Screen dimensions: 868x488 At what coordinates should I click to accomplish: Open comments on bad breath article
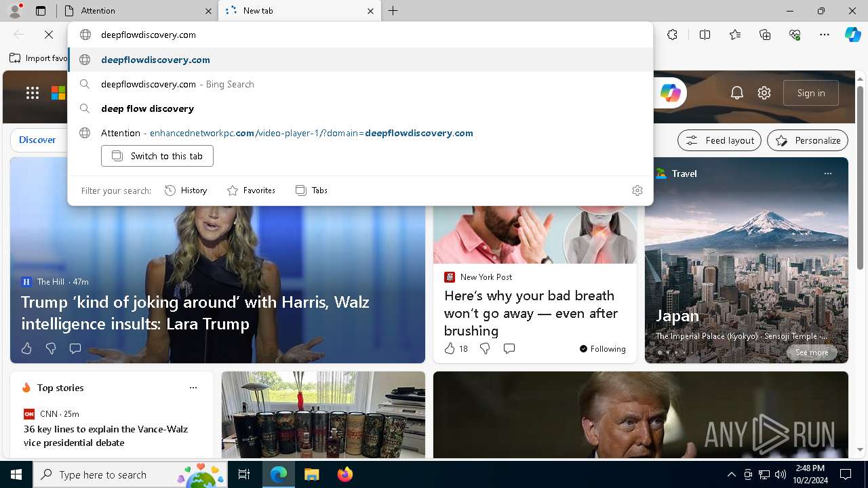pyautogui.click(x=509, y=348)
